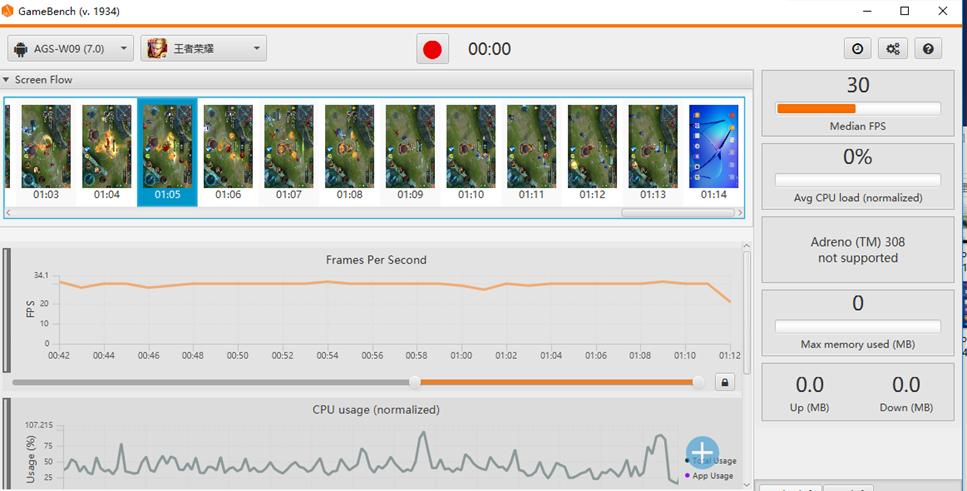Click the Median FPS progress bar
The width and height of the screenshot is (967, 491).
click(858, 108)
